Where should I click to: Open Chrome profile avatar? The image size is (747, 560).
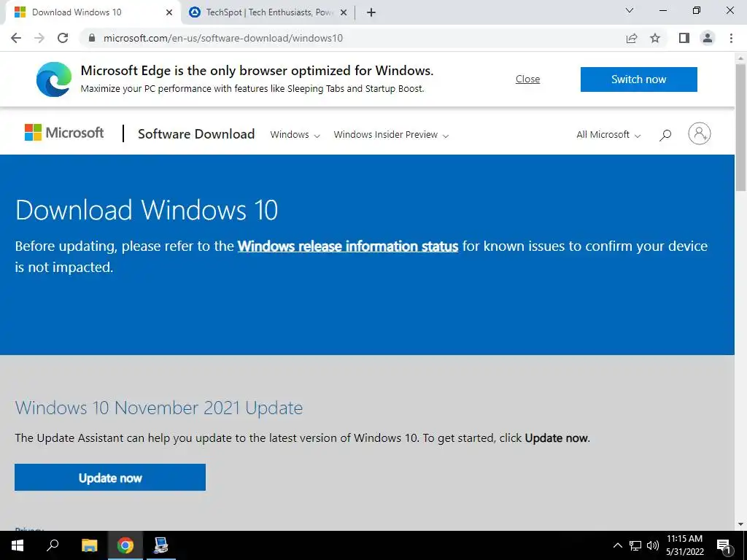708,38
